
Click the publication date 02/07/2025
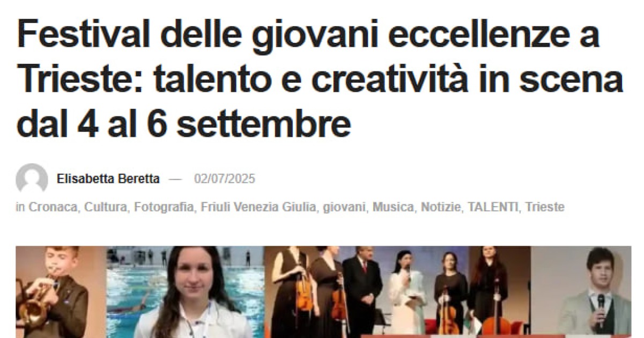point(225,179)
